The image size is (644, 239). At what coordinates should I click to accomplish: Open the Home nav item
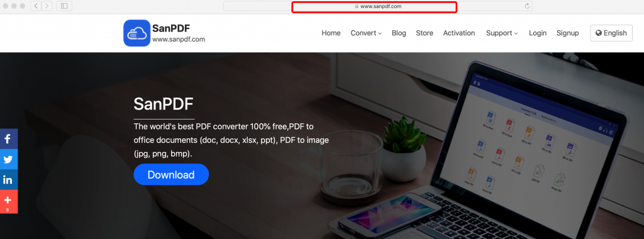[x=331, y=33]
